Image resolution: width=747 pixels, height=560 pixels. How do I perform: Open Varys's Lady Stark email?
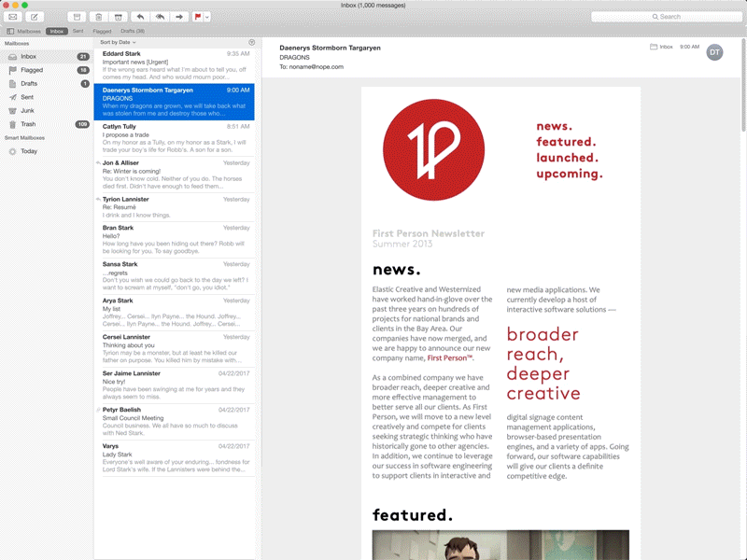click(175, 458)
